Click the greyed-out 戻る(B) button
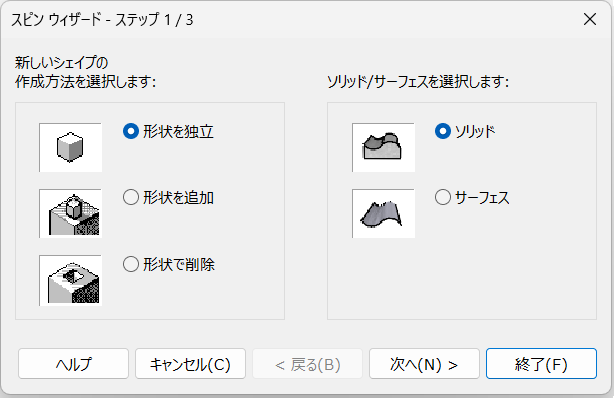 (x=307, y=364)
